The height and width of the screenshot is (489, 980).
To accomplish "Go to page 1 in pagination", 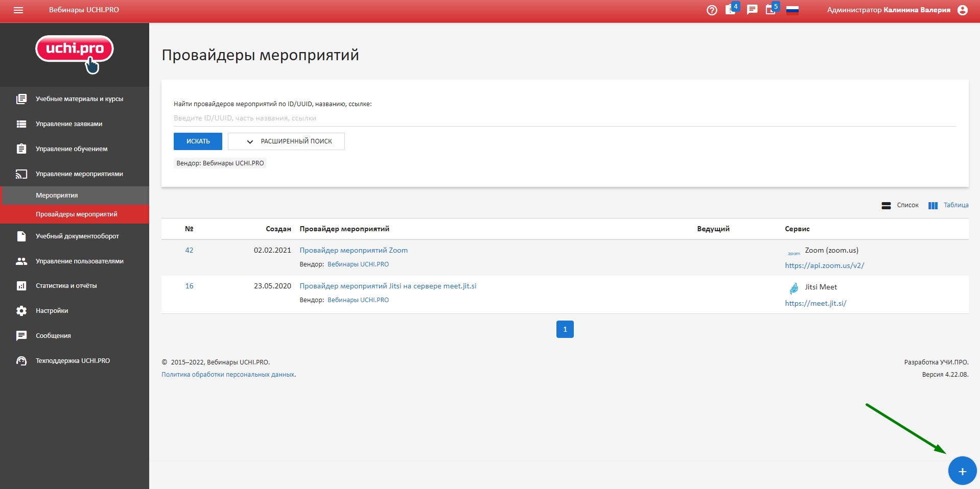I will point(565,329).
